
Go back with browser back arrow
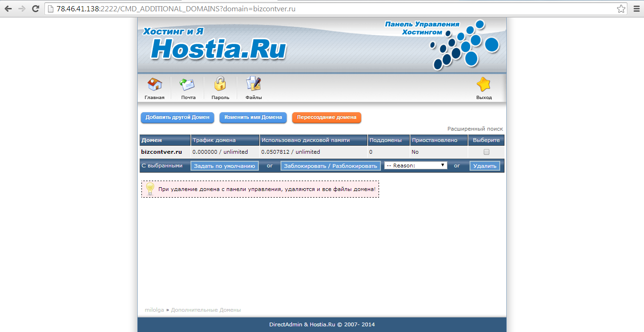[x=8, y=8]
